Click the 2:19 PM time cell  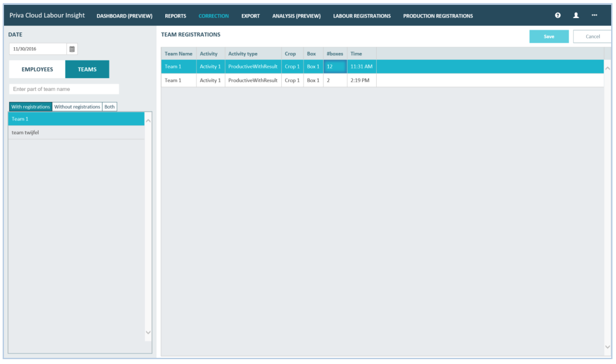point(361,80)
